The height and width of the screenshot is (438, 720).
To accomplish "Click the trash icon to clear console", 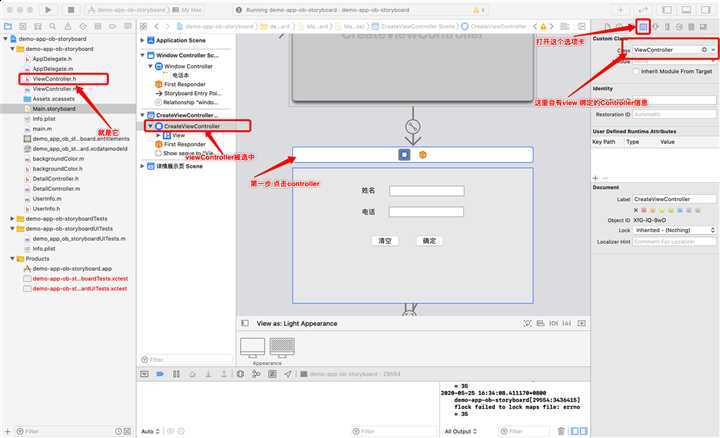I will [x=561, y=431].
